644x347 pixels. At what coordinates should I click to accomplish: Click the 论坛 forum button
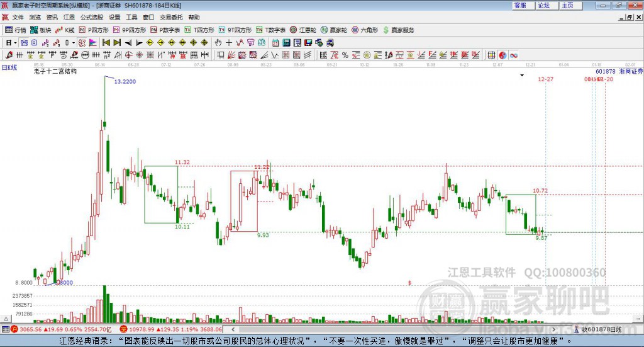(x=547, y=5)
